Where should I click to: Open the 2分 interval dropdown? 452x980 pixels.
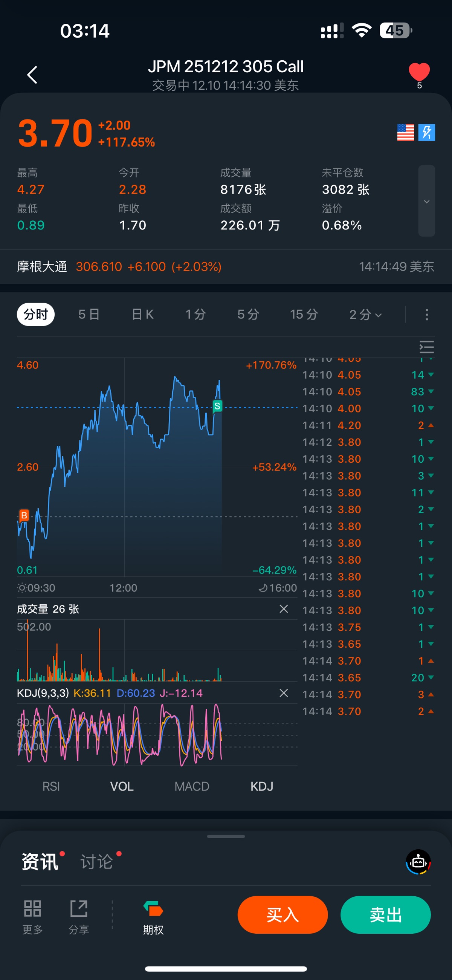365,315
